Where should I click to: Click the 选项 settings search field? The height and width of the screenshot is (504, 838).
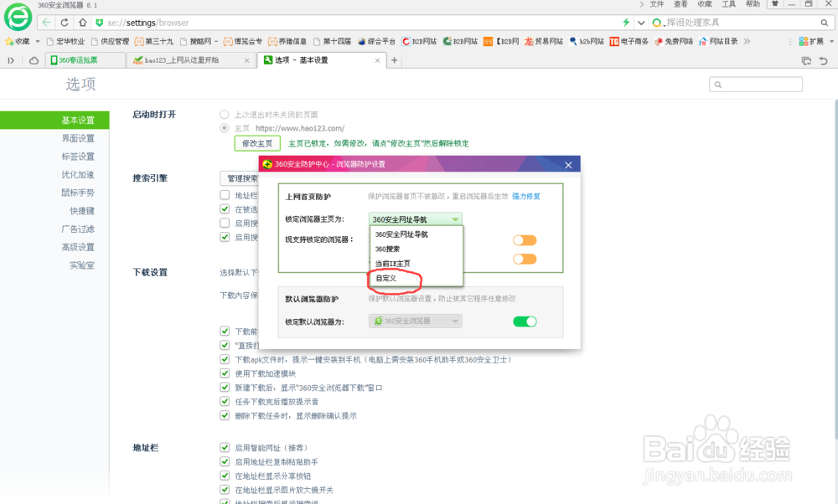coord(756,85)
